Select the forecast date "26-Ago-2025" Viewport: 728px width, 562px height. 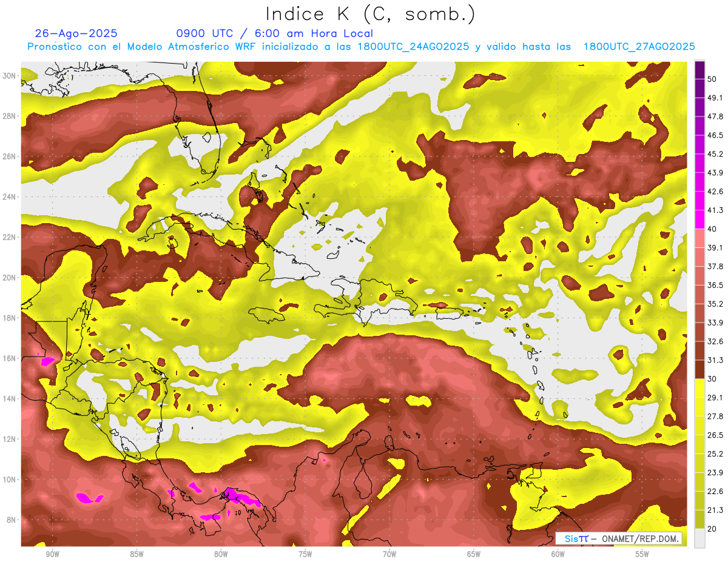point(76,33)
